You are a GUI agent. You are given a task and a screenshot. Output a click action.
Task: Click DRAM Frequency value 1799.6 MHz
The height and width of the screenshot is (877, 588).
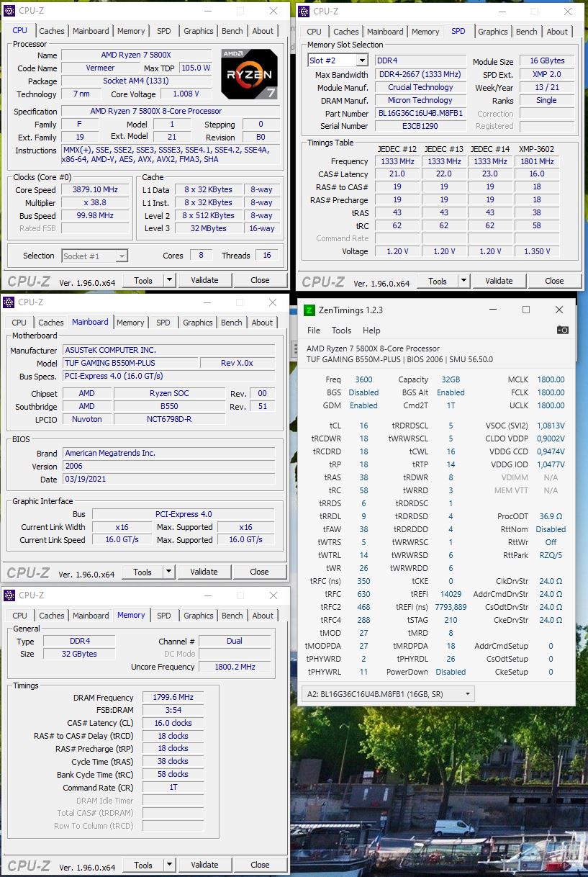[173, 698]
